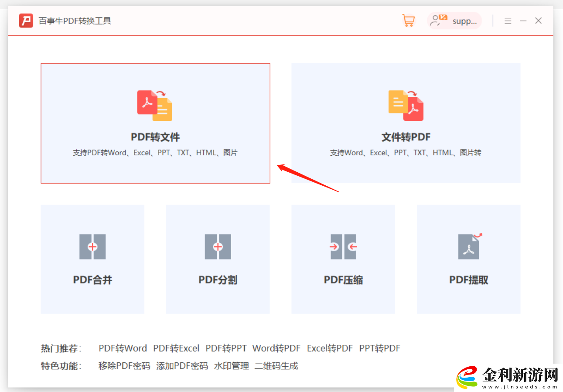This screenshot has width=563, height=392.
Task: Click the red P app logo
Action: tap(26, 20)
